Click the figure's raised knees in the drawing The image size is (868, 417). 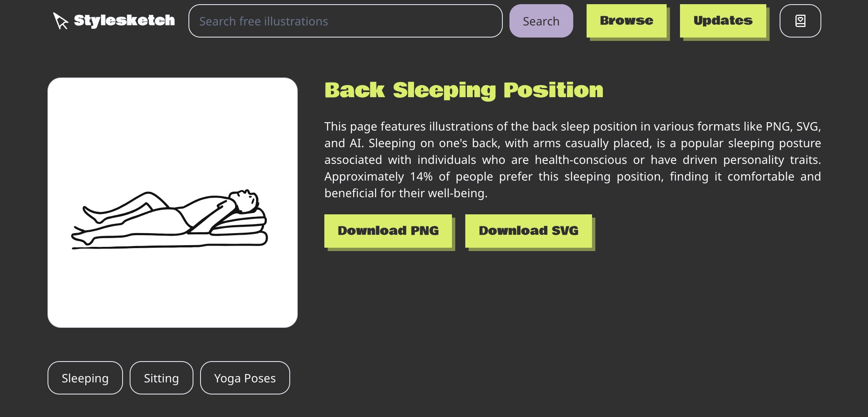[148, 197]
